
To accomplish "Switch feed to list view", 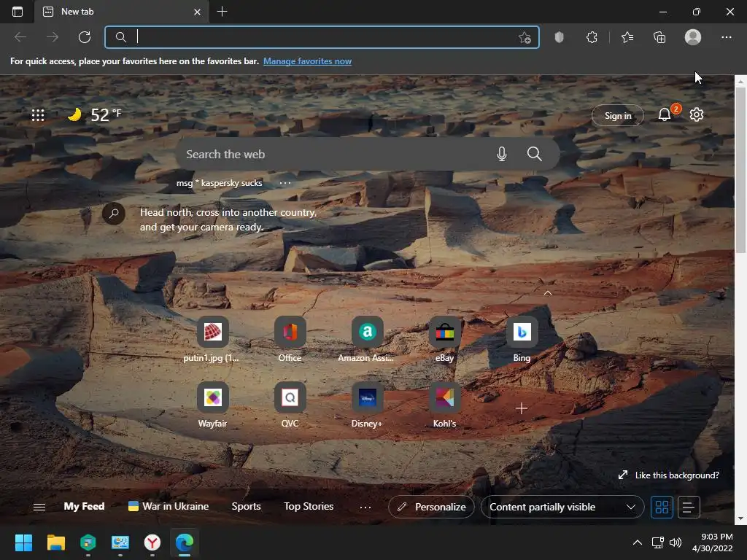I will click(689, 507).
